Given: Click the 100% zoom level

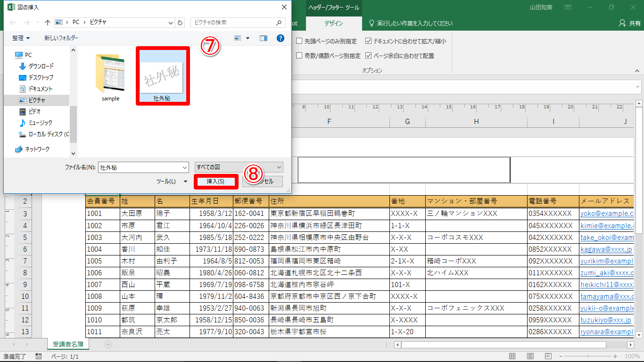Looking at the screenshot, I should pos(632,356).
